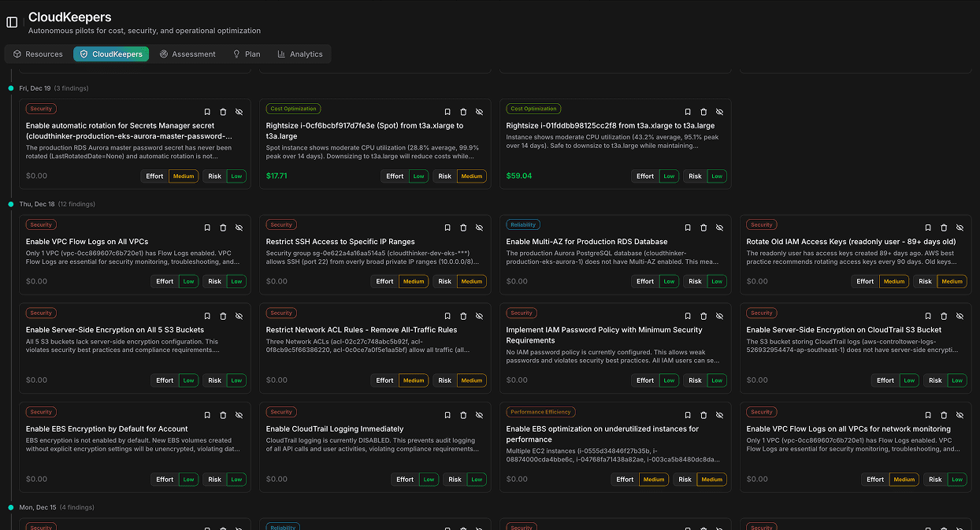Viewport: 980px width, 530px height.
Task: Switch to the Resources tab
Action: pyautogui.click(x=36, y=54)
